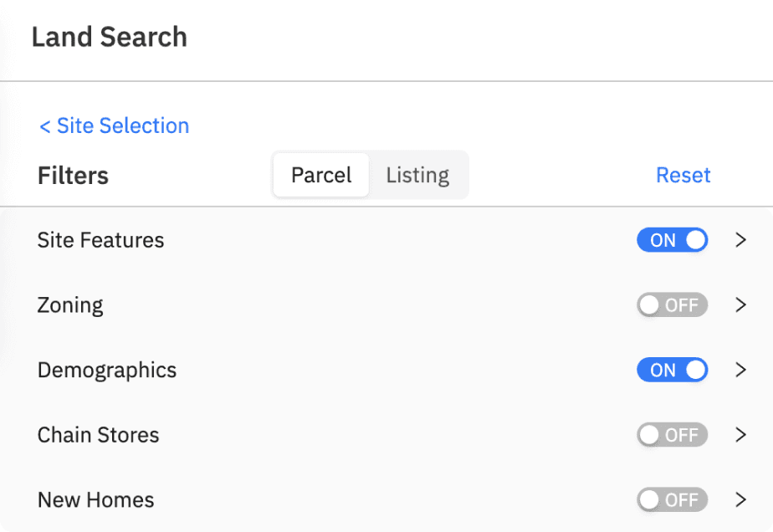Switch to the Parcel tab
The height and width of the screenshot is (532, 773).
[x=321, y=175]
